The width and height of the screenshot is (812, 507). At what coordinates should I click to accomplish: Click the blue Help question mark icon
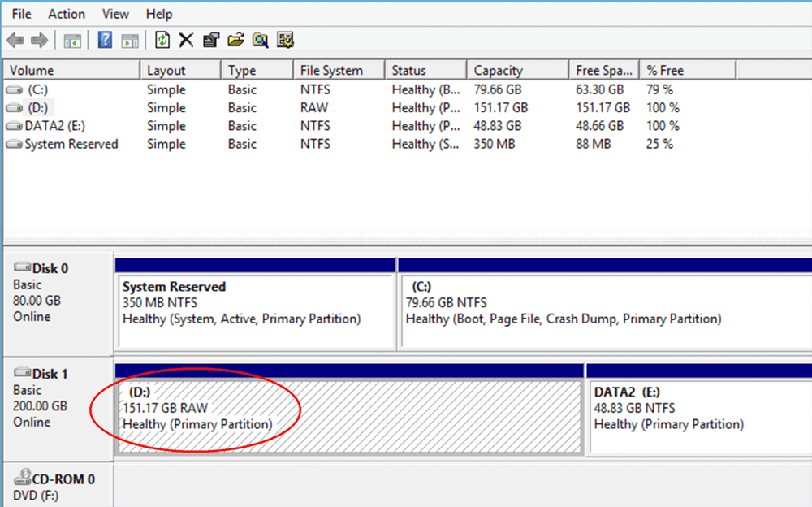[x=104, y=40]
